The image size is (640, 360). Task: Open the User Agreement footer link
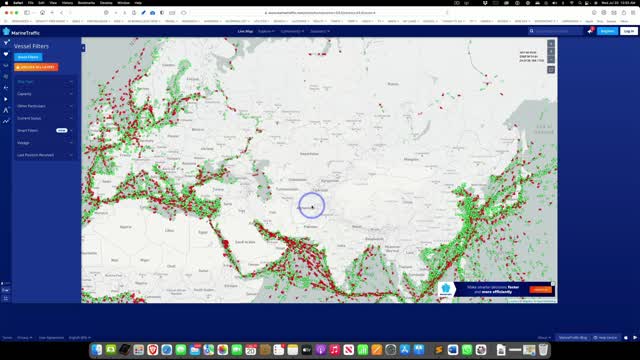tap(51, 338)
